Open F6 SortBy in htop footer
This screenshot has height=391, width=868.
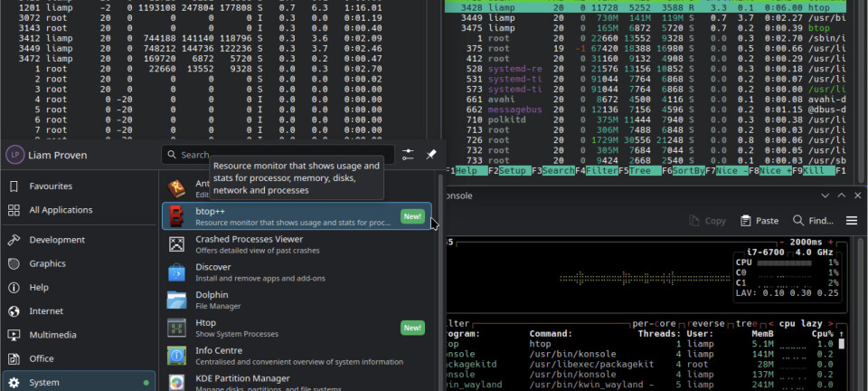pyautogui.click(x=684, y=170)
